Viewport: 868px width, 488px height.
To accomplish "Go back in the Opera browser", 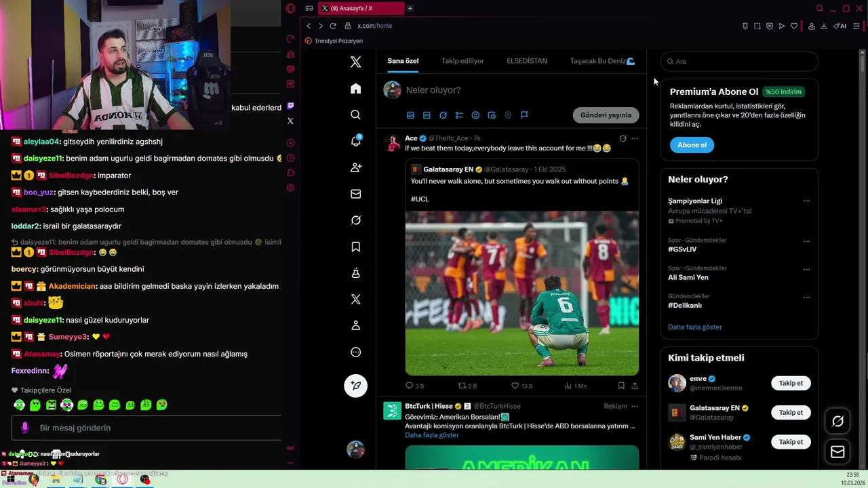I will coord(309,26).
